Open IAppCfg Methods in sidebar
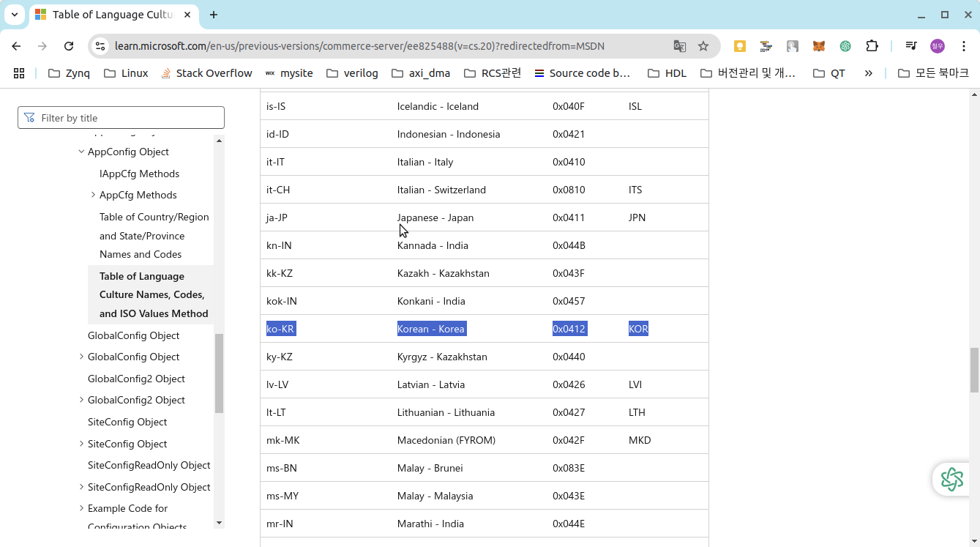 (139, 174)
